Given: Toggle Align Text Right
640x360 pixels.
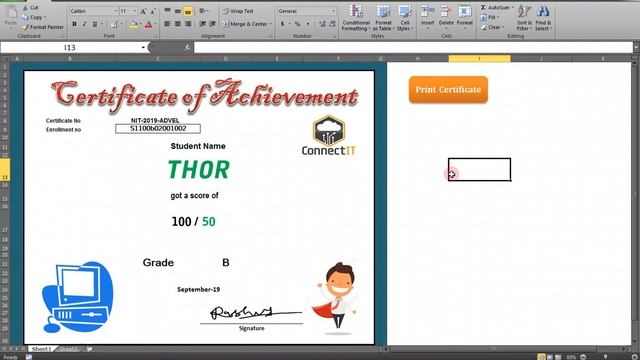Looking at the screenshot, I should [188, 24].
